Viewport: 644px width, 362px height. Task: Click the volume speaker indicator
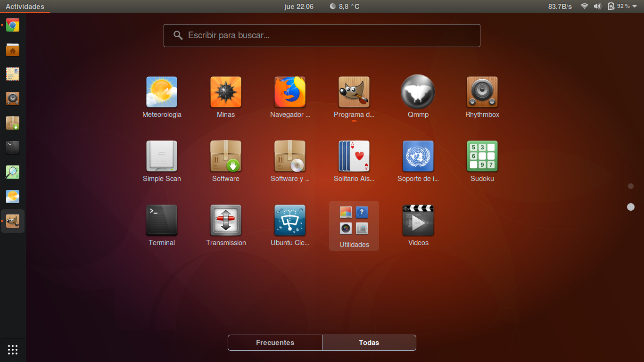(x=597, y=7)
